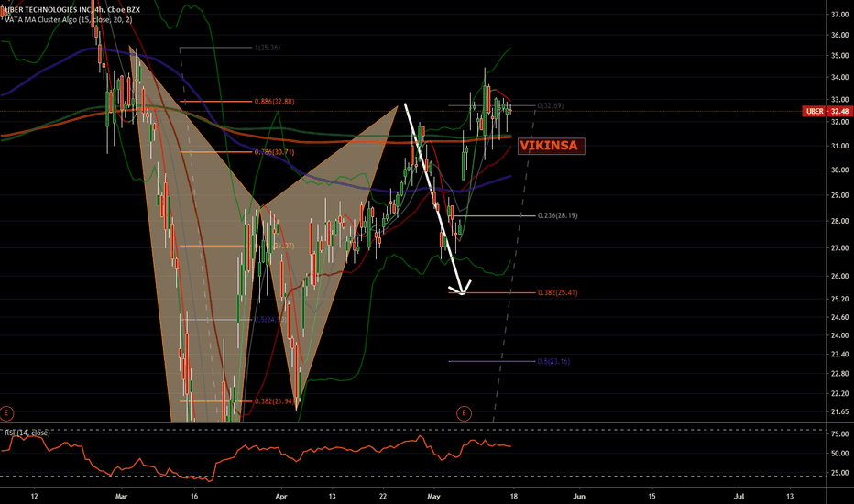Select the VIKINSA text label
854x504 pixels.
[551, 146]
